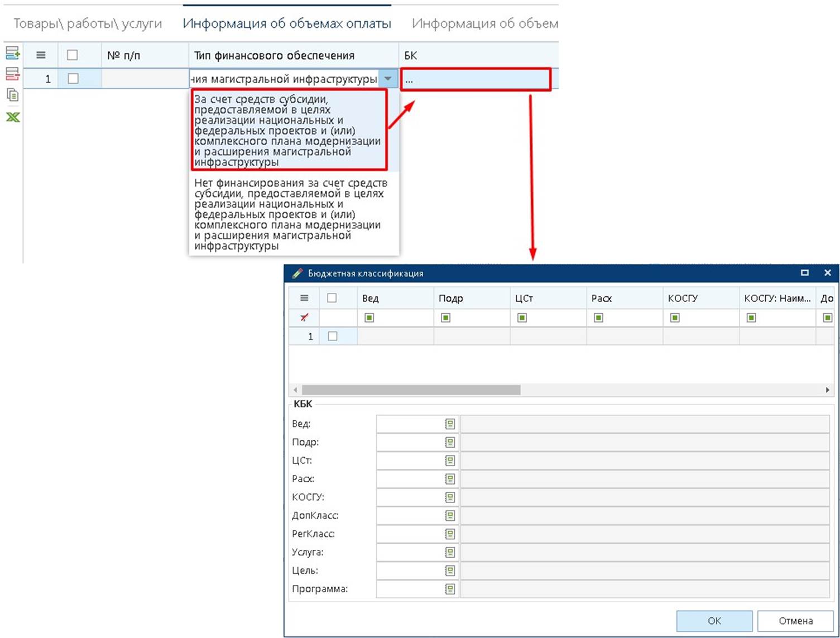Open the Бюджетная классификация grid hamburger menu
840x638 pixels.
coord(304,298)
